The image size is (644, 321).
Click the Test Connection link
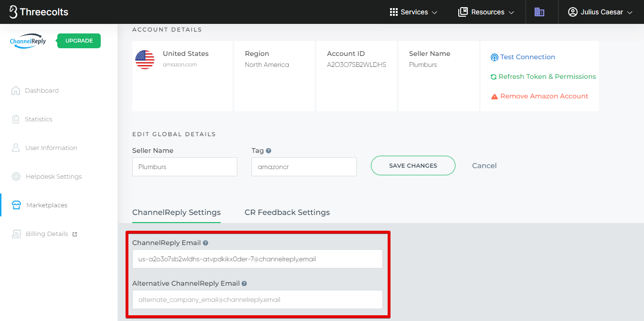click(x=528, y=57)
